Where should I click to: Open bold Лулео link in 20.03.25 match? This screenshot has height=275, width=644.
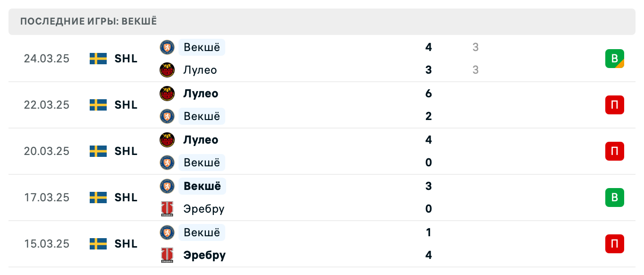click(x=201, y=140)
